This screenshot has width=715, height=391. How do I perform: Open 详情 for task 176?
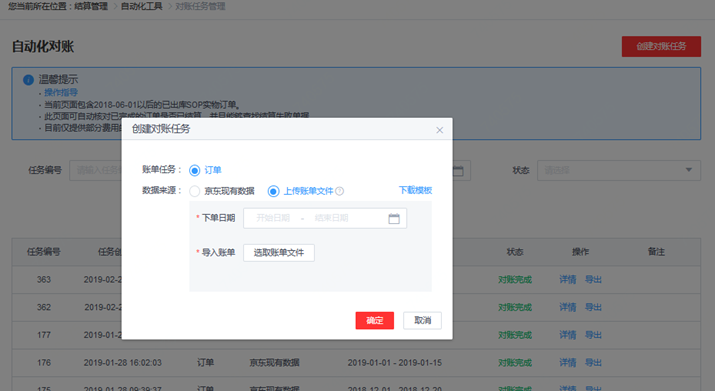coord(568,363)
